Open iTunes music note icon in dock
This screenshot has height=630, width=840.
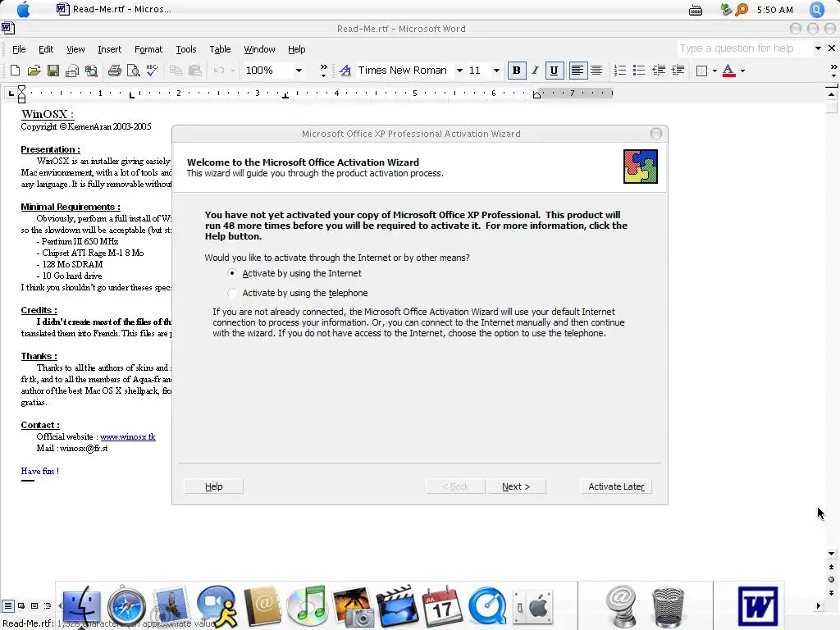(x=307, y=606)
